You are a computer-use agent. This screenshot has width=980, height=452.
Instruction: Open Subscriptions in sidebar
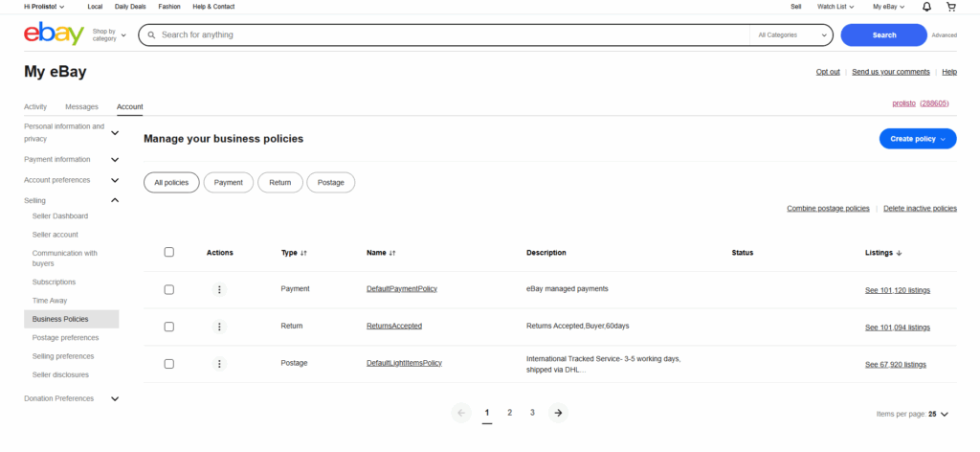point(54,282)
